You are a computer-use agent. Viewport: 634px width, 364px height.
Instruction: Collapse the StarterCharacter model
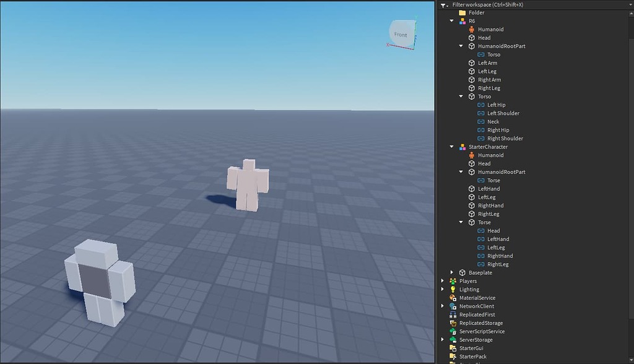[x=451, y=147]
